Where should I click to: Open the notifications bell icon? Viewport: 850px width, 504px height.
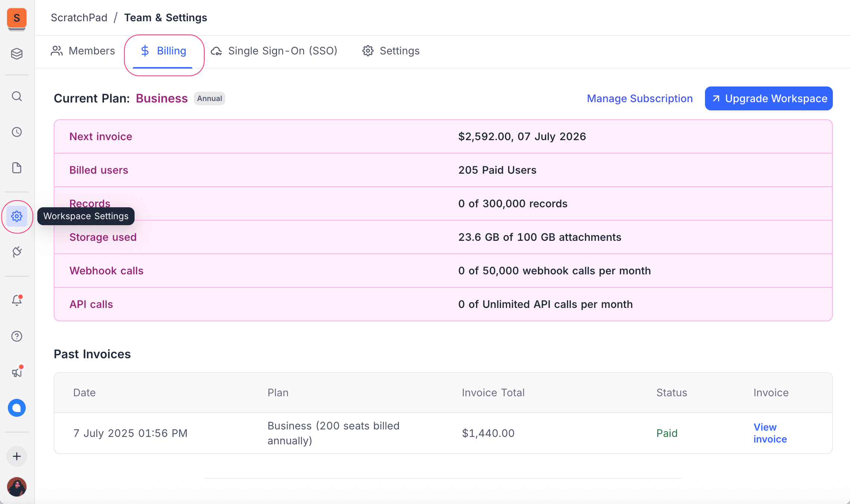[17, 300]
